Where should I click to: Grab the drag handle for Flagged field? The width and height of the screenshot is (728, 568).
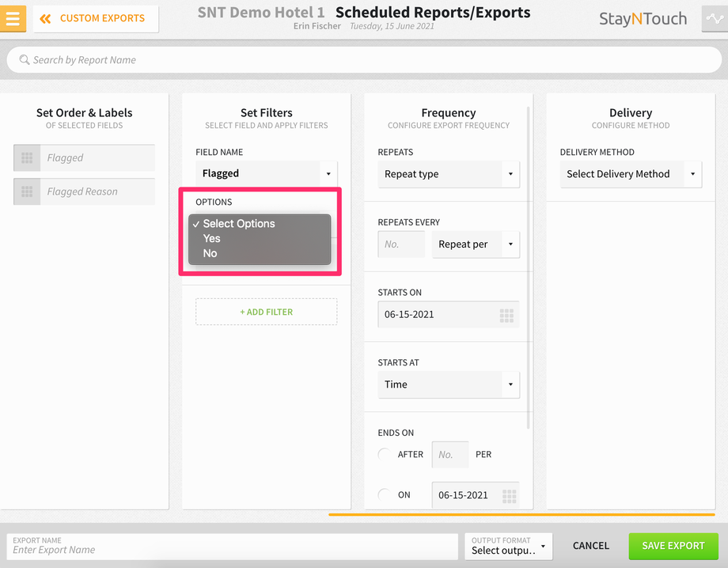tap(27, 157)
